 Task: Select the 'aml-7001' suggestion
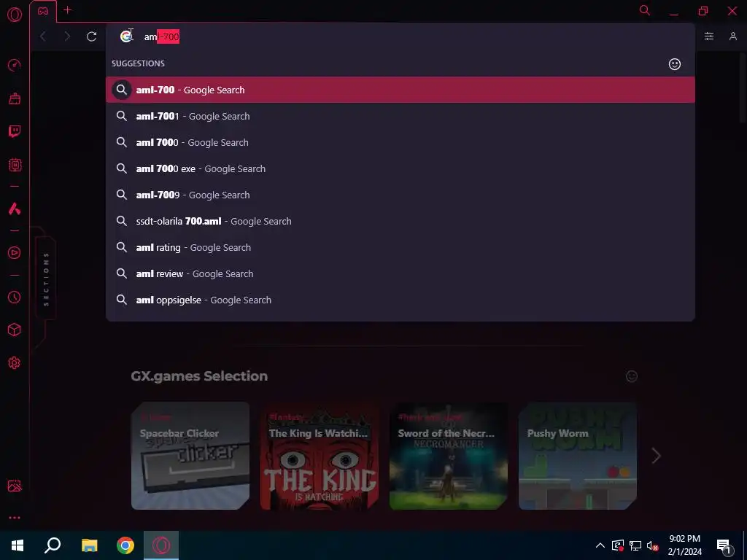click(x=400, y=116)
